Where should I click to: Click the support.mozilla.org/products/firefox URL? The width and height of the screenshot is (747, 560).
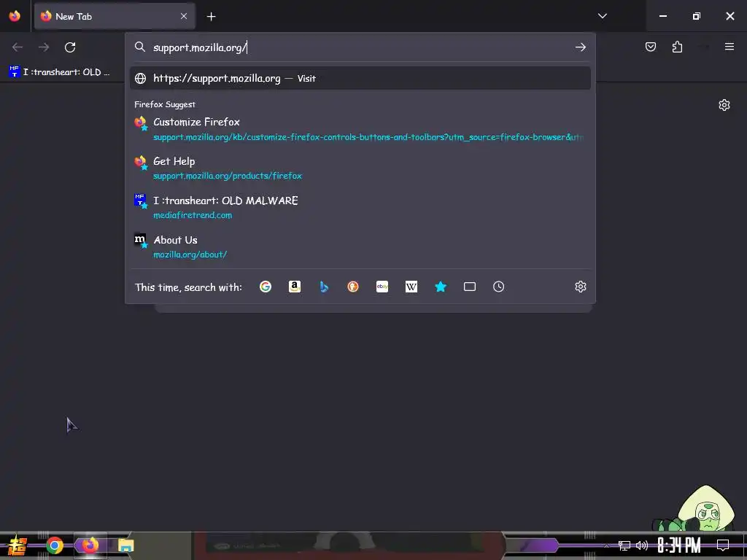coord(228,176)
